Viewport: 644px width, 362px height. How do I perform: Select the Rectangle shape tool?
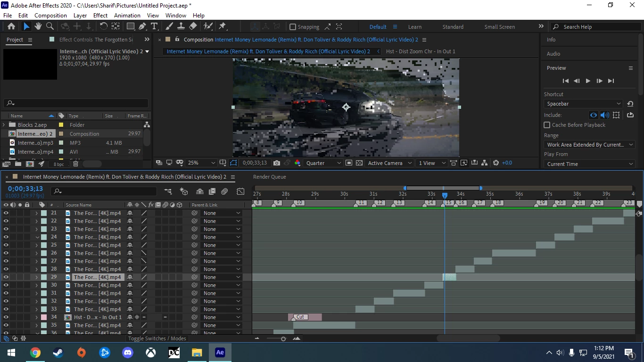131,26
